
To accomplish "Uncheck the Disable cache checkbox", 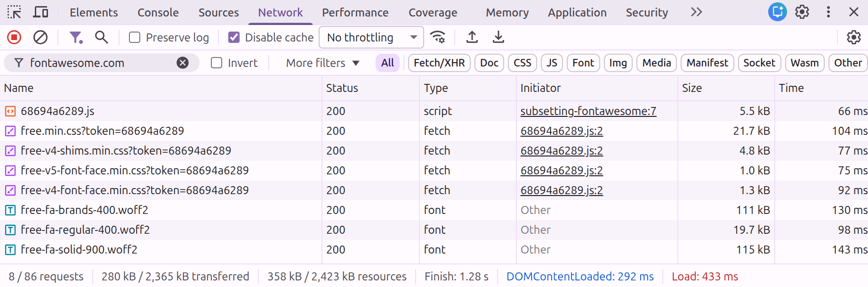I will coord(234,37).
